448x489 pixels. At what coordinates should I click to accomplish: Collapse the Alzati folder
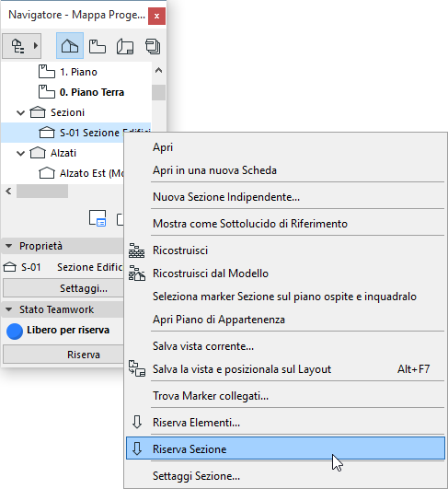[20, 154]
